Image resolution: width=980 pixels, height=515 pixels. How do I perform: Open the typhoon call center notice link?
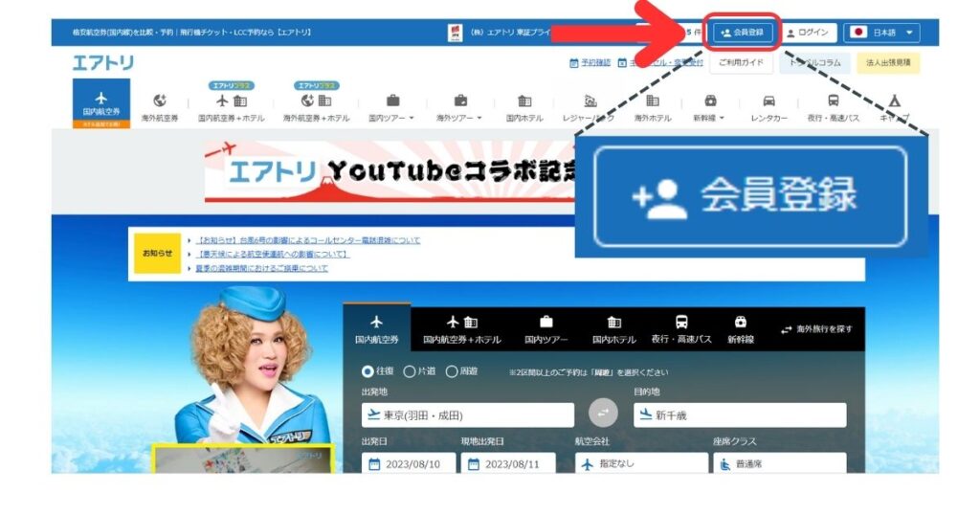coord(309,240)
